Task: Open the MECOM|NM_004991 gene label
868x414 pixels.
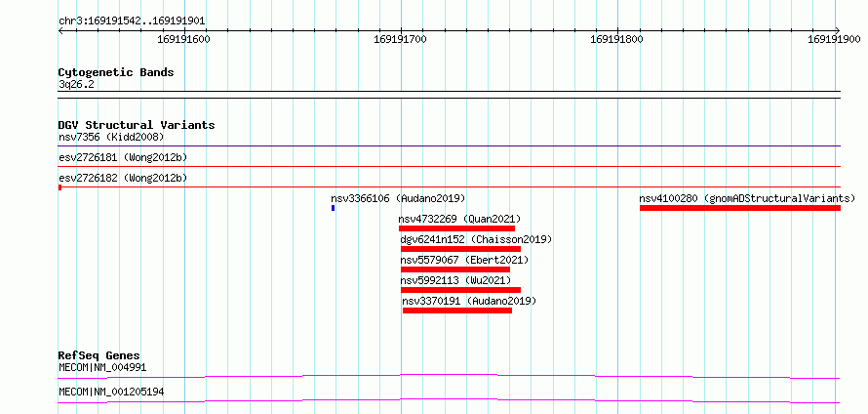Action: pos(102,367)
